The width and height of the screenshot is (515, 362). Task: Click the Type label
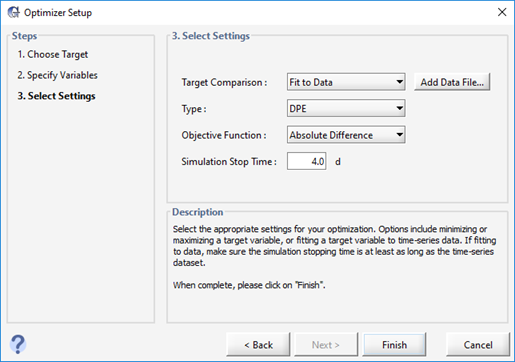[x=194, y=109]
